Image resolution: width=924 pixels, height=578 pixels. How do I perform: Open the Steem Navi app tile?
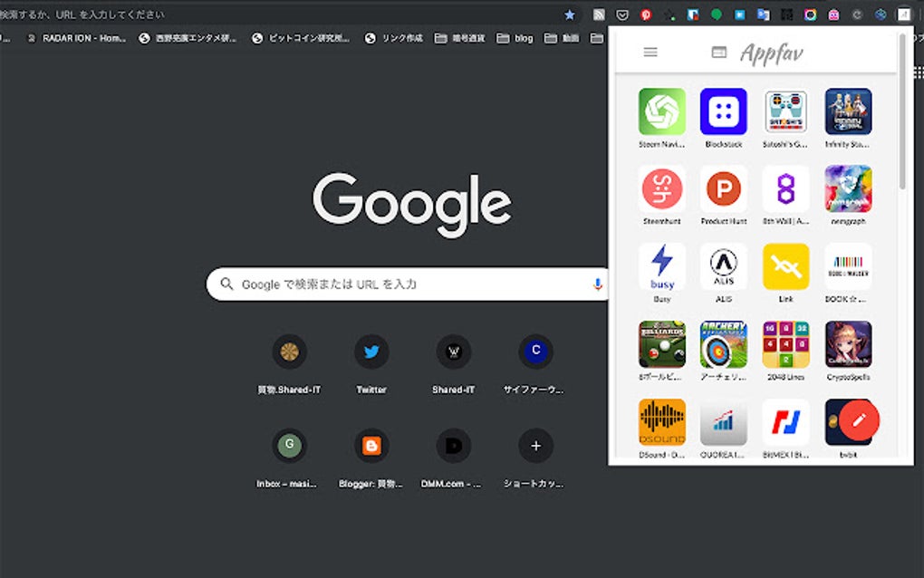point(662,112)
